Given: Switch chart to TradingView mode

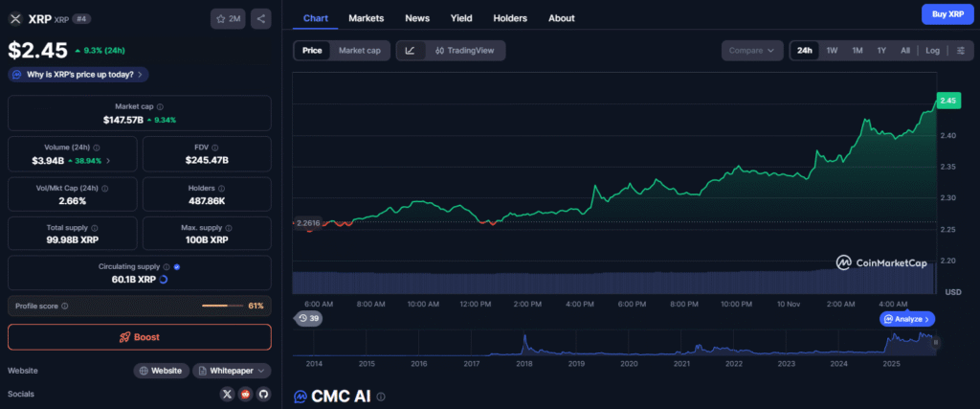Looking at the screenshot, I should 464,51.
